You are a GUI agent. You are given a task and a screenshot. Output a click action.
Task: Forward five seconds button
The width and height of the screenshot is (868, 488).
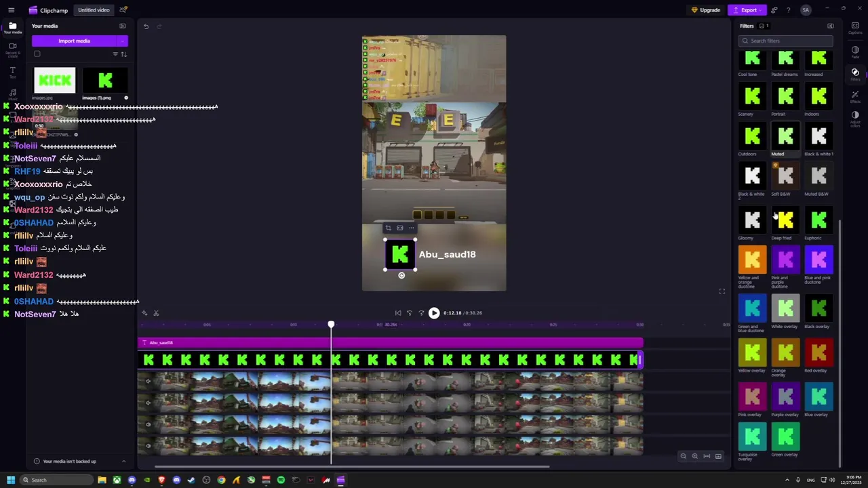(421, 313)
